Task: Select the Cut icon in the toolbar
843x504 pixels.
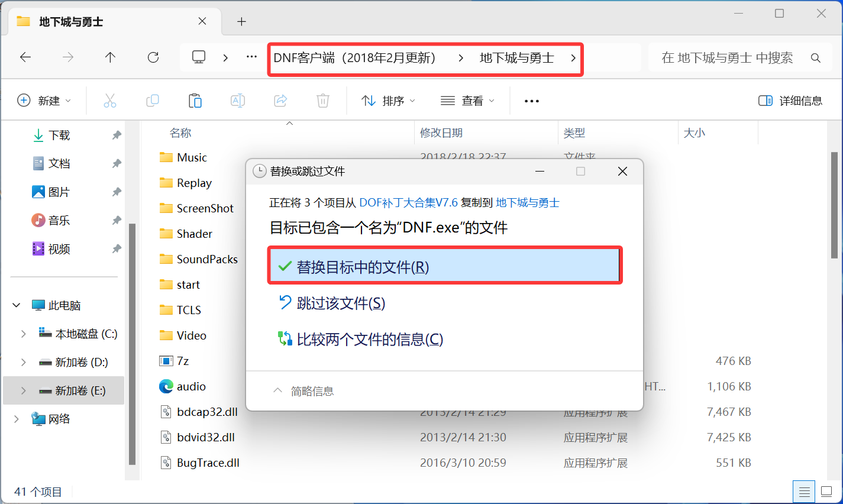Action: [109, 101]
